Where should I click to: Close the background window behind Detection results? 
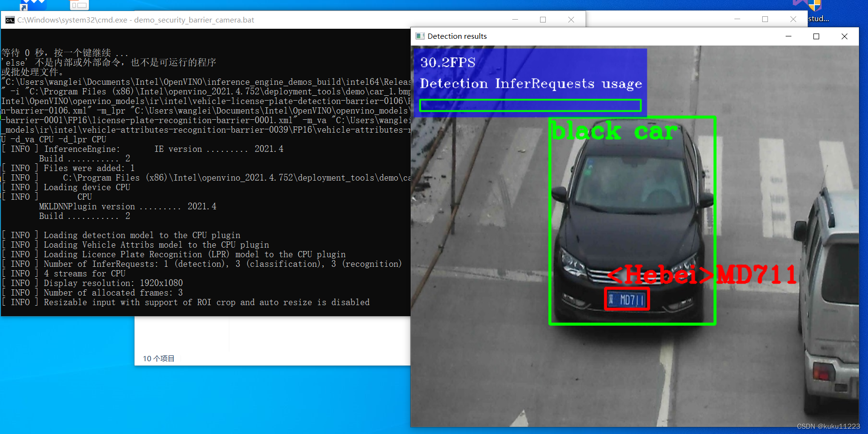pos(793,19)
